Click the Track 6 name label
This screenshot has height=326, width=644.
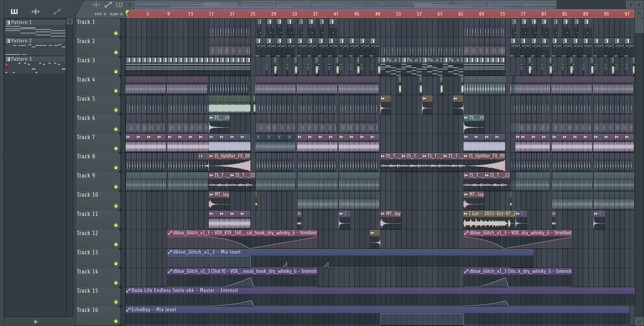point(86,118)
